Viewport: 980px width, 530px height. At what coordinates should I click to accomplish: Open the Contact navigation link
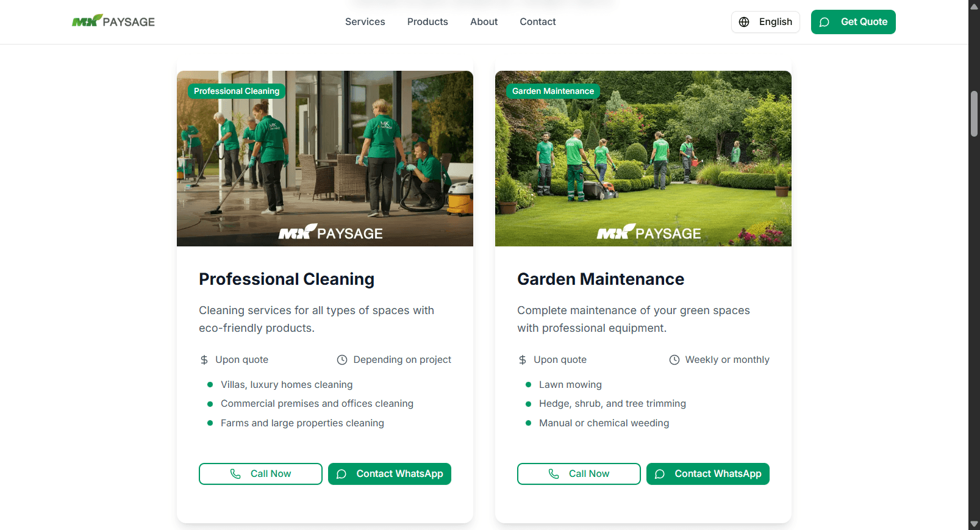click(x=538, y=22)
